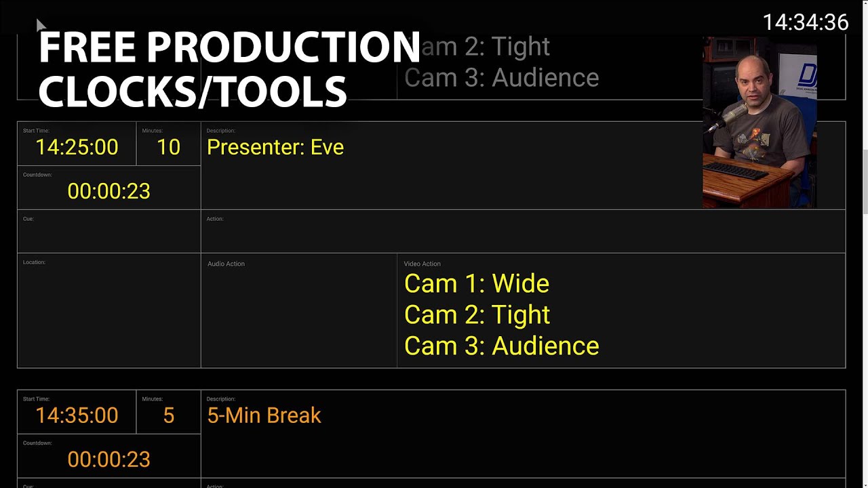Click the Presenter: Eve description
The width and height of the screenshot is (868, 488).
275,147
